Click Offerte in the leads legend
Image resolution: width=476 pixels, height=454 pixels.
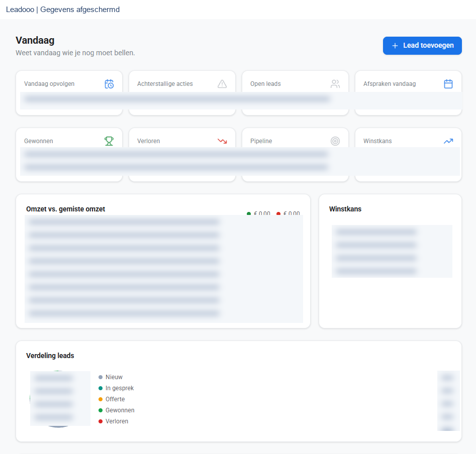115,399
